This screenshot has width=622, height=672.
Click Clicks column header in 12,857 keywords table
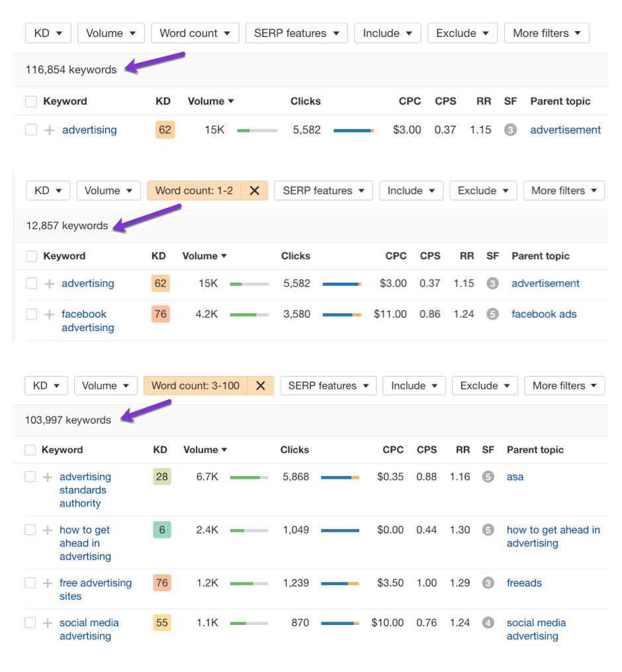[x=295, y=256]
